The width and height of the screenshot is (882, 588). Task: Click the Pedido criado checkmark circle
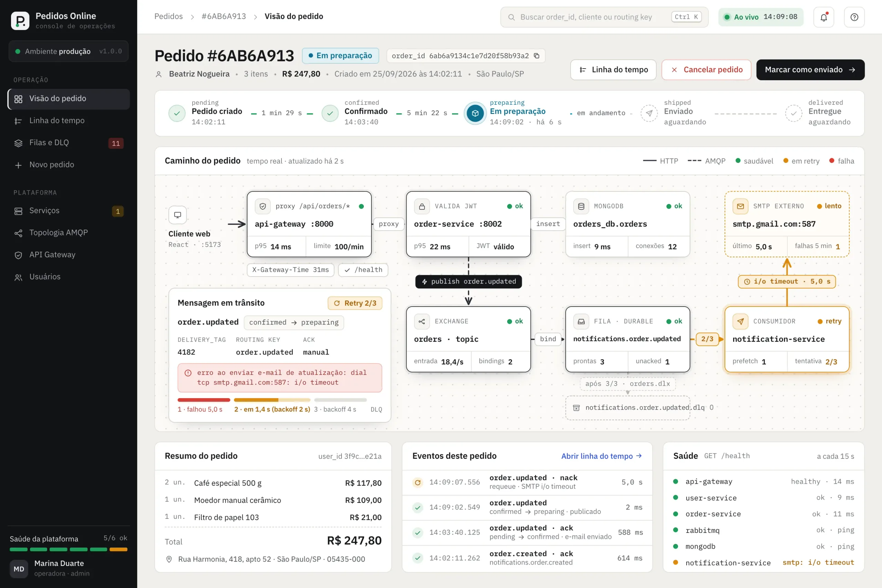177,113
